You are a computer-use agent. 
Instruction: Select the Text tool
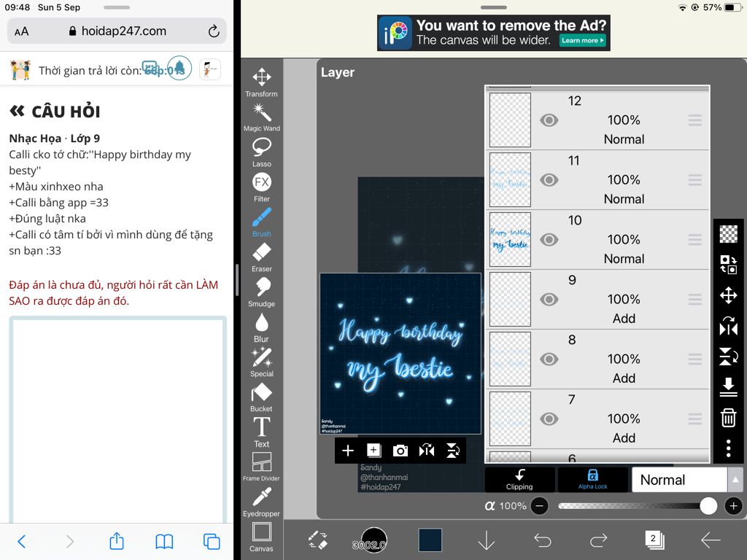(x=262, y=432)
